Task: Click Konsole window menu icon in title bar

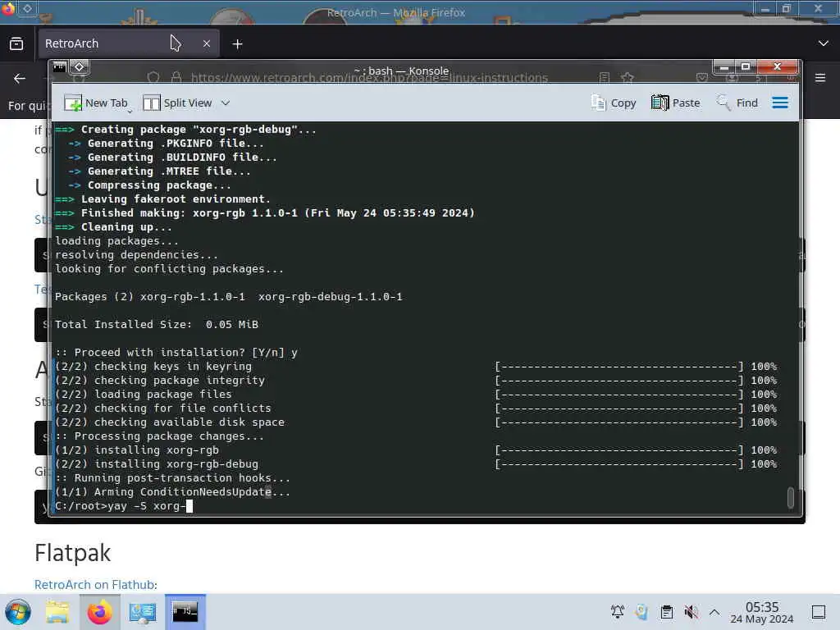Action: click(x=59, y=67)
